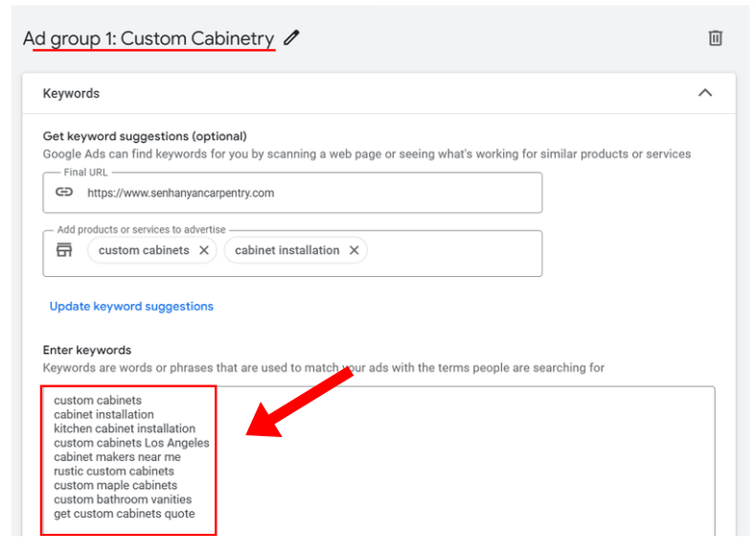The width and height of the screenshot is (756, 556).
Task: Click the 'Ad group 1: Custom Cabinetry' title
Action: pos(148,38)
